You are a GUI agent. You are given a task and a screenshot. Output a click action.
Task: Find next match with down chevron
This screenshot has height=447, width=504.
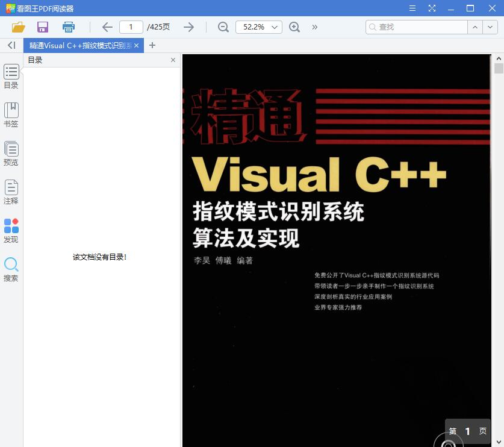click(x=490, y=27)
